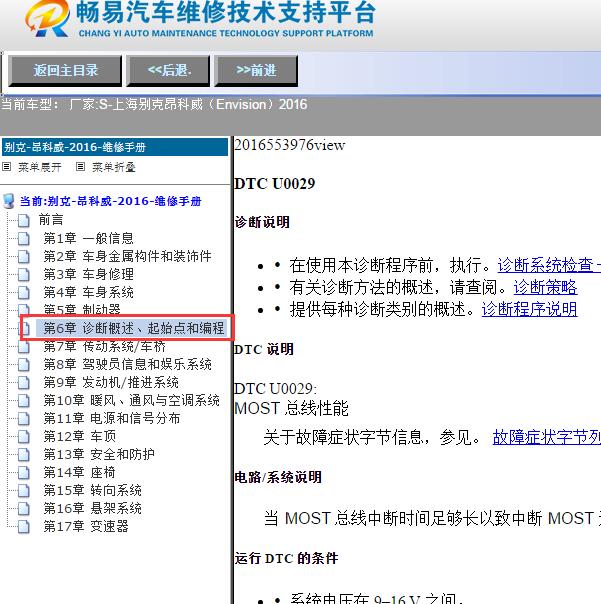Open 第5章 制动器
The height and width of the screenshot is (604, 601).
tap(82, 309)
